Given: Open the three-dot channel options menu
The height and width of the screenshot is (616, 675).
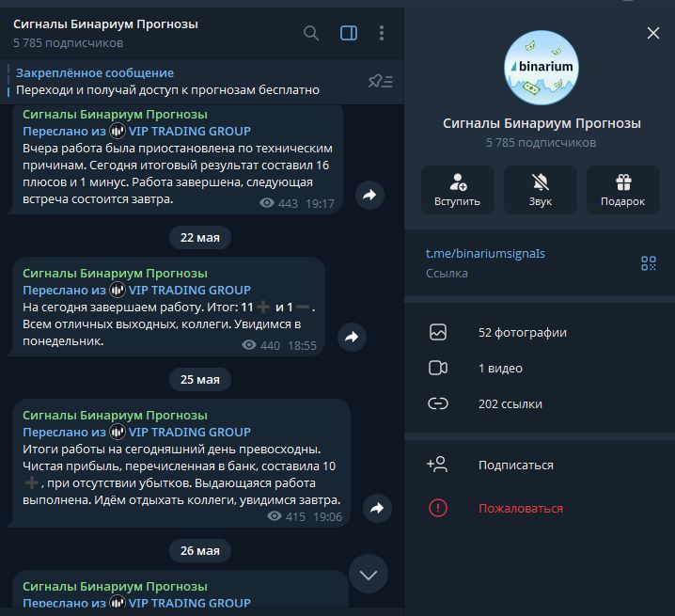Looking at the screenshot, I should [x=382, y=33].
